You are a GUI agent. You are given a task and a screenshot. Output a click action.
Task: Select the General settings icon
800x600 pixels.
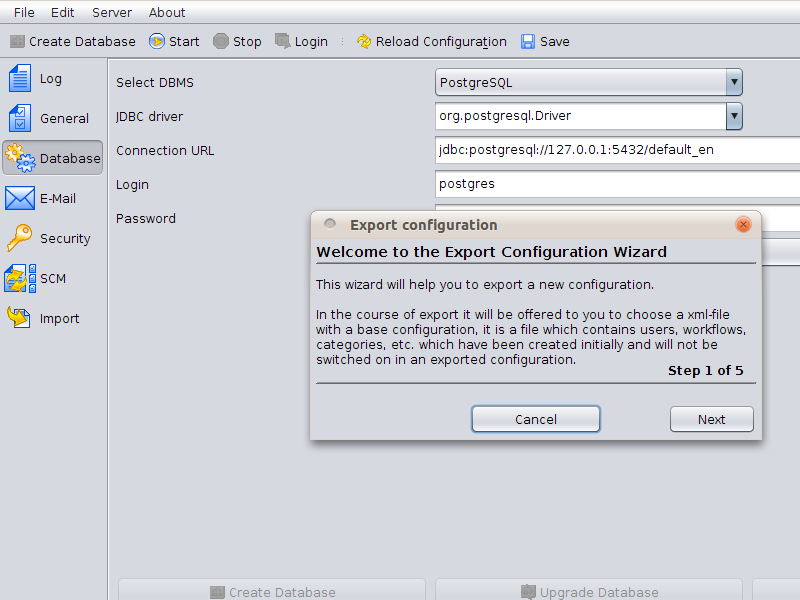[20, 118]
